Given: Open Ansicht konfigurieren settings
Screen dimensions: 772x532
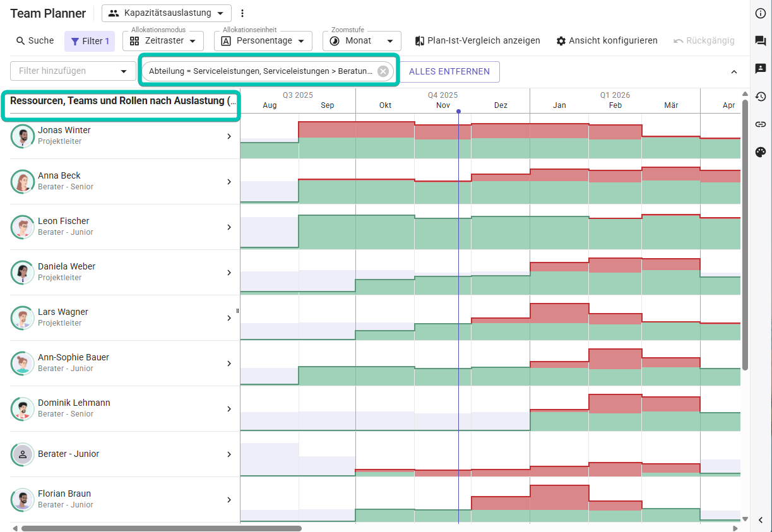Looking at the screenshot, I should 607,41.
